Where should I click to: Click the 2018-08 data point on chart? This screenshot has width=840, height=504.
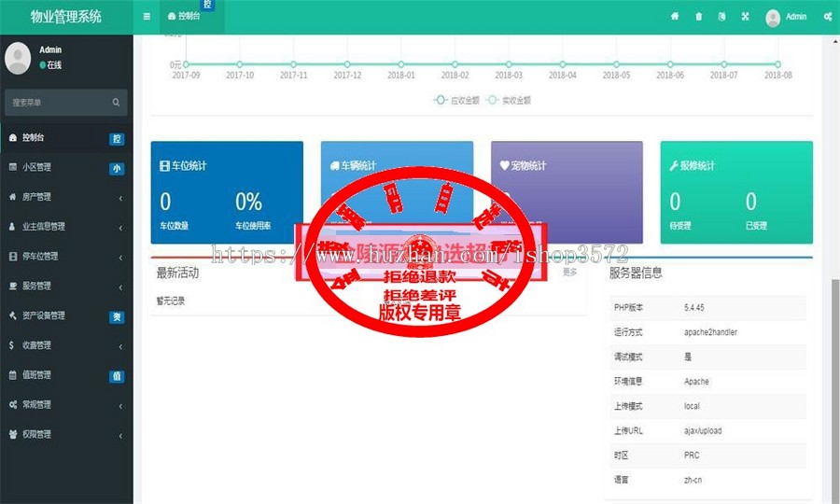point(777,64)
